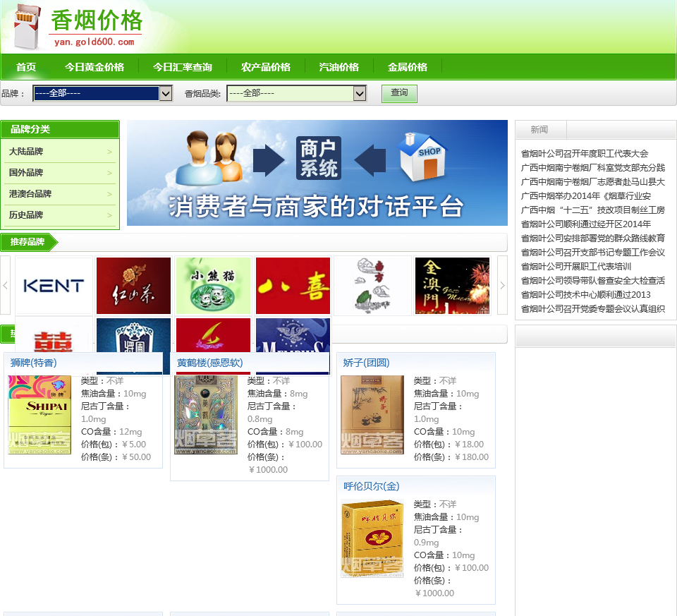Open the 狮牌 SHIPAI cigarette pack image
This screenshot has width=677, height=616.
[x=39, y=415]
